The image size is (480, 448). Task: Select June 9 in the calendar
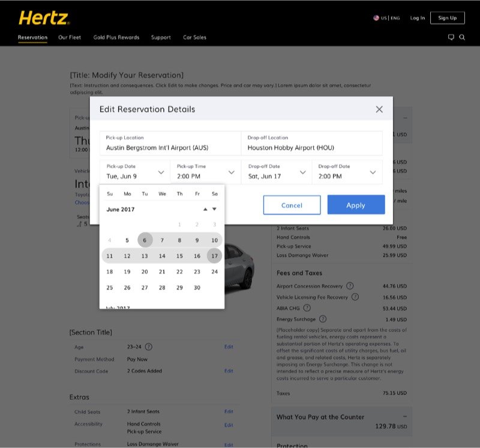click(197, 240)
